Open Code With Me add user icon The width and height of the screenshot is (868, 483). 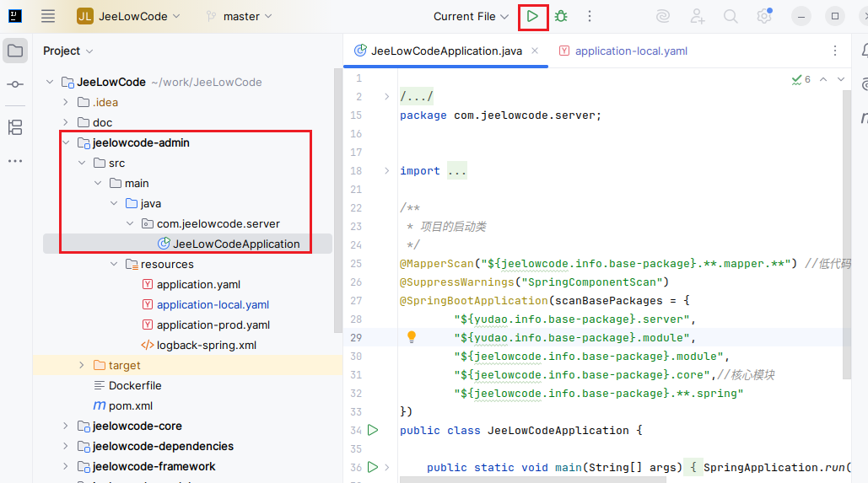(x=697, y=17)
